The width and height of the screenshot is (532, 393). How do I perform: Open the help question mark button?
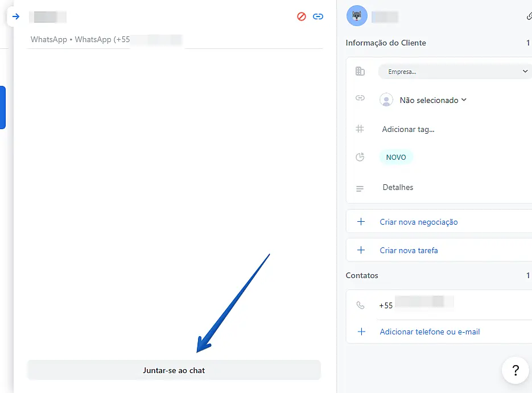(515, 370)
